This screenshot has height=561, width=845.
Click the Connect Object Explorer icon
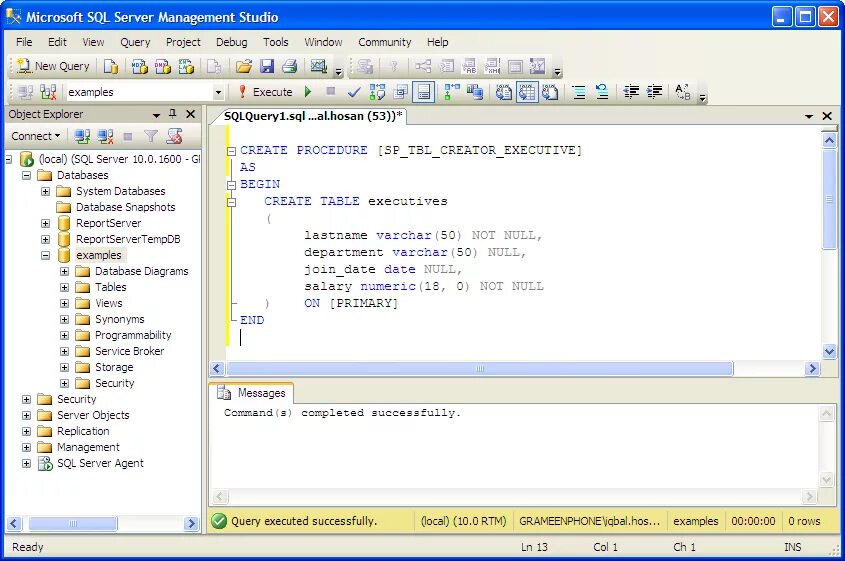pyautogui.click(x=82, y=136)
